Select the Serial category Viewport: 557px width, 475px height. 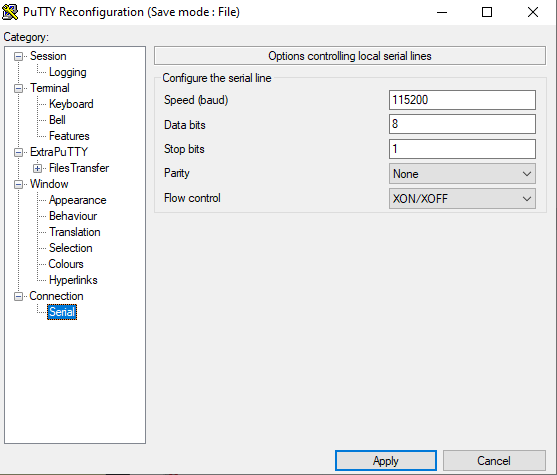click(62, 312)
